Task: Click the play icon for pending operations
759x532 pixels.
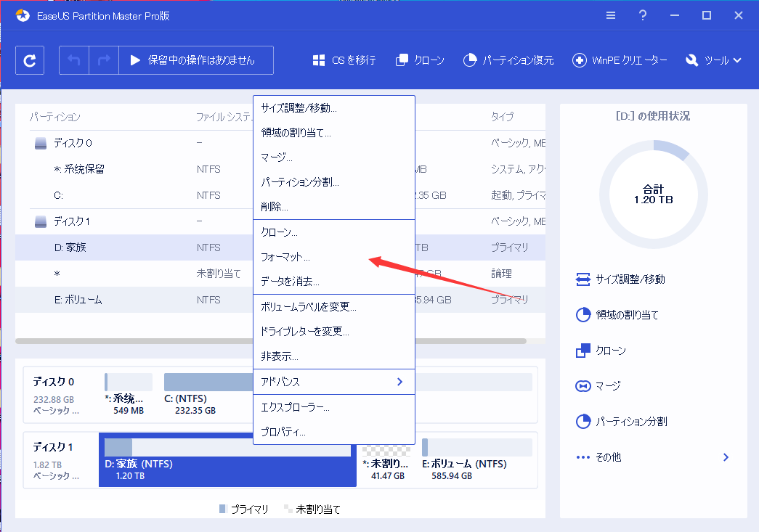Action: [x=135, y=60]
